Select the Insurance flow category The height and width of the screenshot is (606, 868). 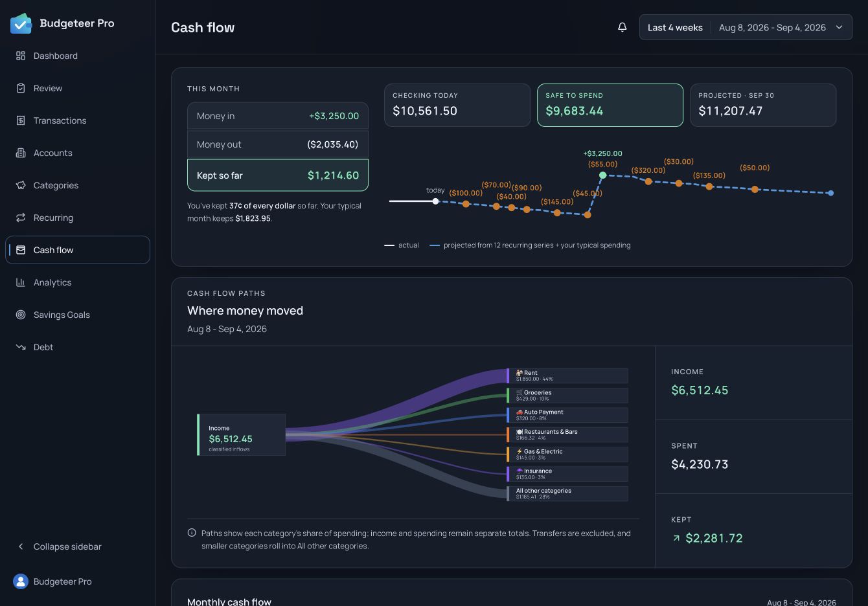point(567,474)
